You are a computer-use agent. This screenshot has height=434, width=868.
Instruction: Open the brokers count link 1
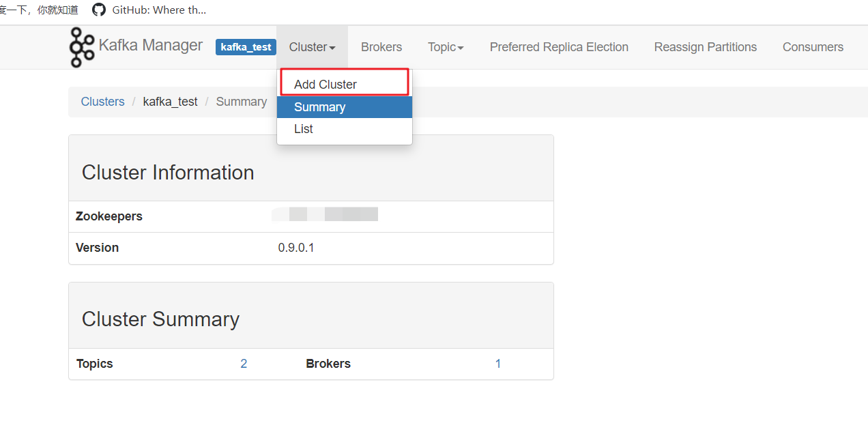coord(498,364)
